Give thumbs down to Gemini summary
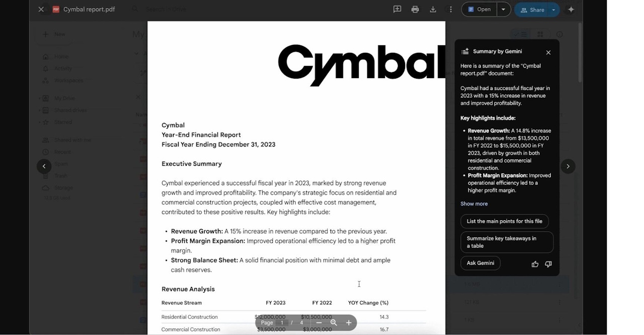 click(x=548, y=264)
